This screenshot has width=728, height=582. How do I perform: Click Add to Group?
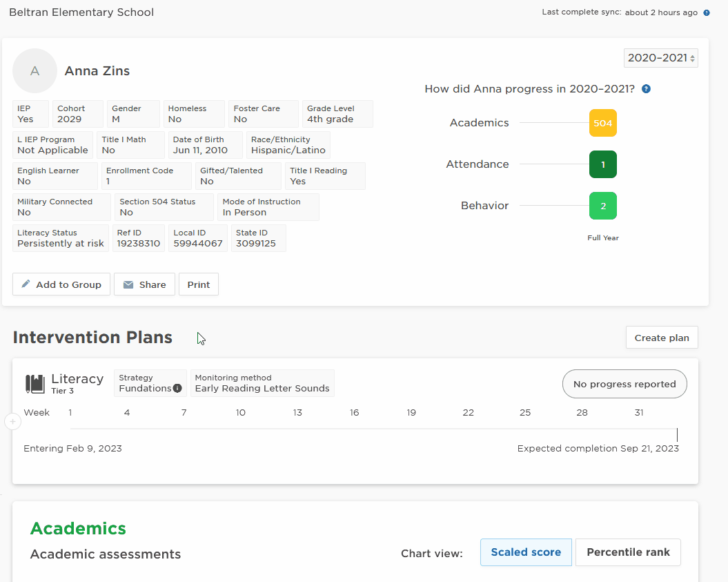pyautogui.click(x=61, y=284)
